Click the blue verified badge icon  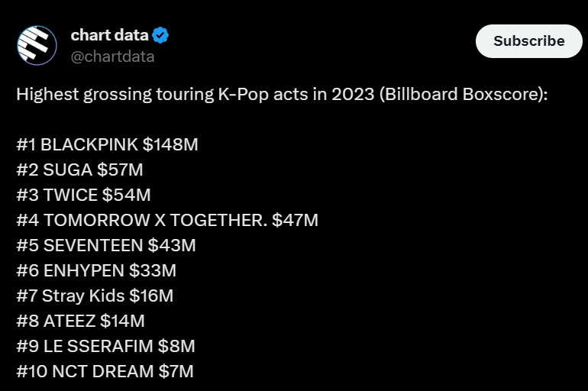[160, 35]
